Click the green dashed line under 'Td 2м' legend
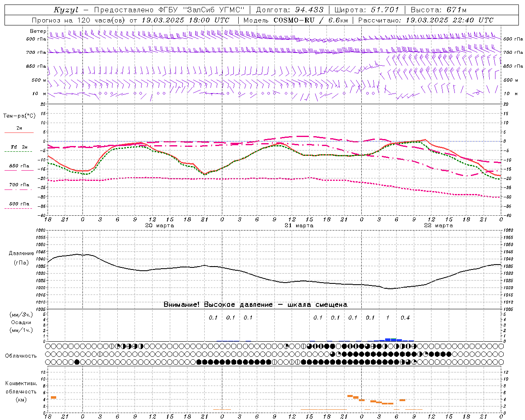This screenshot has width=525, height=420. point(18,152)
